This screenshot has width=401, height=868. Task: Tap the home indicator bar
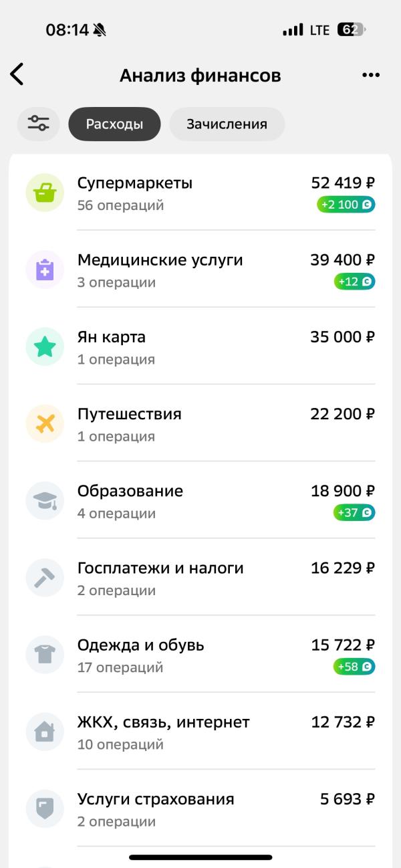[200, 857]
